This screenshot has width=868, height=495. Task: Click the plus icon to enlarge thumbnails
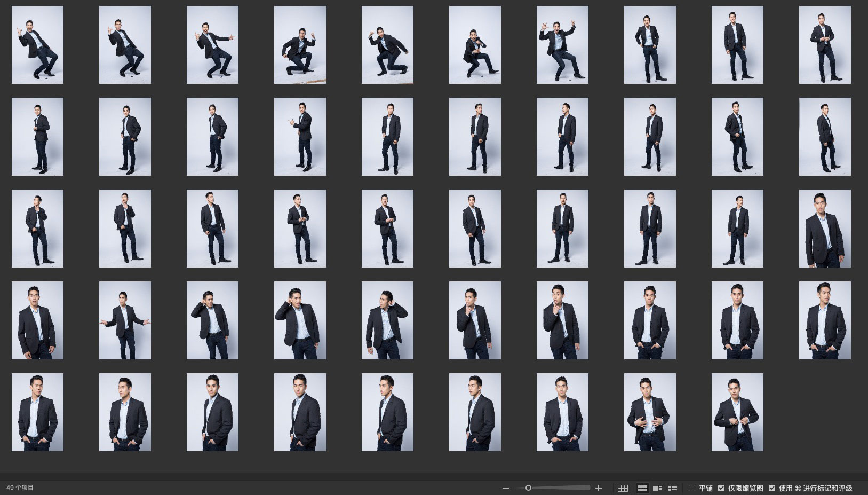(x=599, y=488)
